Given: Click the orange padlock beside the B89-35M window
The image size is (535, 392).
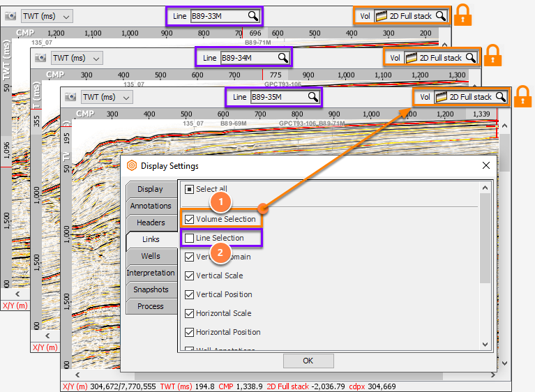Looking at the screenshot, I should coord(522,96).
